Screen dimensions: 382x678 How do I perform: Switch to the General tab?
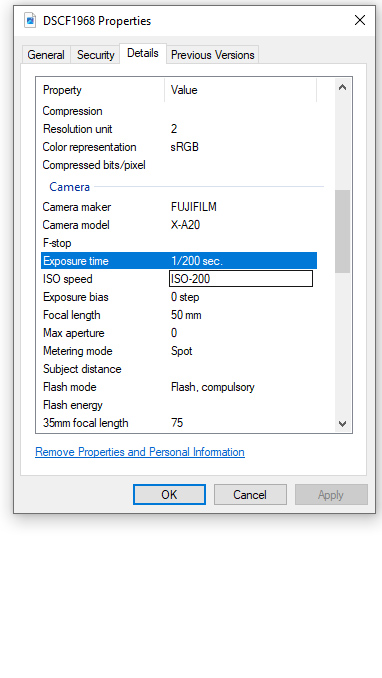pos(46,55)
